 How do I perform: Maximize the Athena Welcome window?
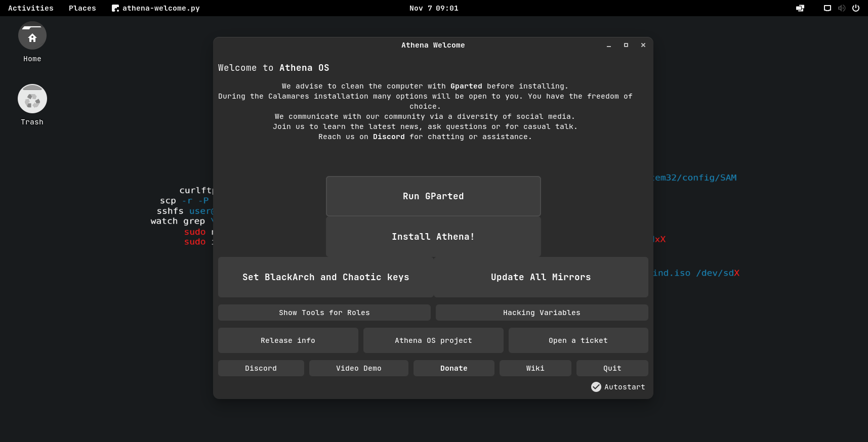(626, 45)
